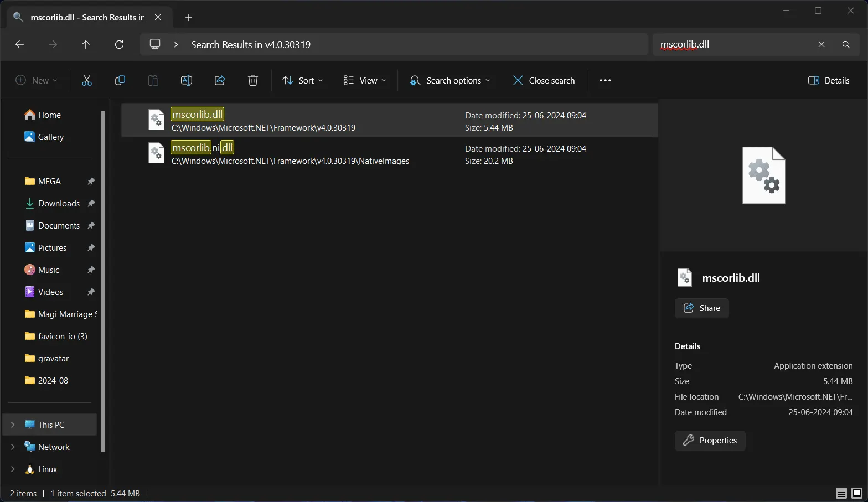
Task: Open Music in the sidebar
Action: pyautogui.click(x=48, y=270)
